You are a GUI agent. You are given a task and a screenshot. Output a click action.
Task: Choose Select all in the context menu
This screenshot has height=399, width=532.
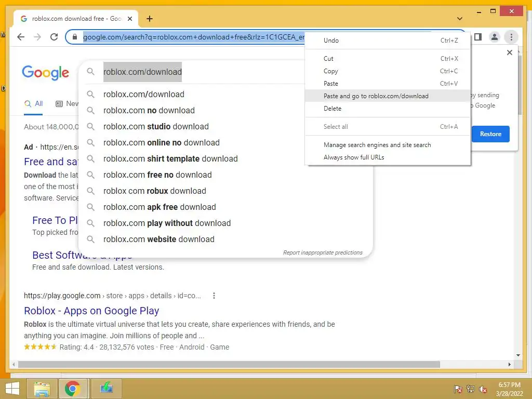388,127
